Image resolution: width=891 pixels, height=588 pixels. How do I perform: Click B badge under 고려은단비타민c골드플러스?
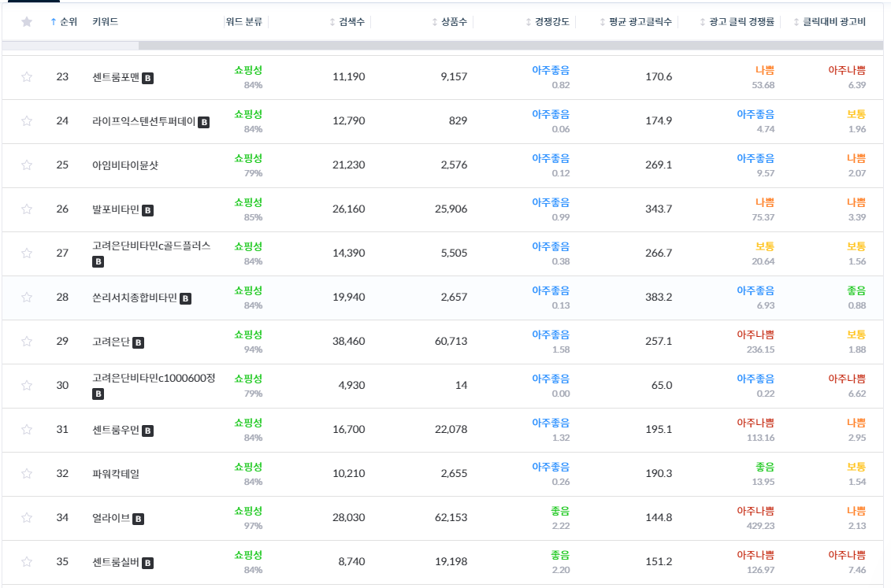point(98,261)
